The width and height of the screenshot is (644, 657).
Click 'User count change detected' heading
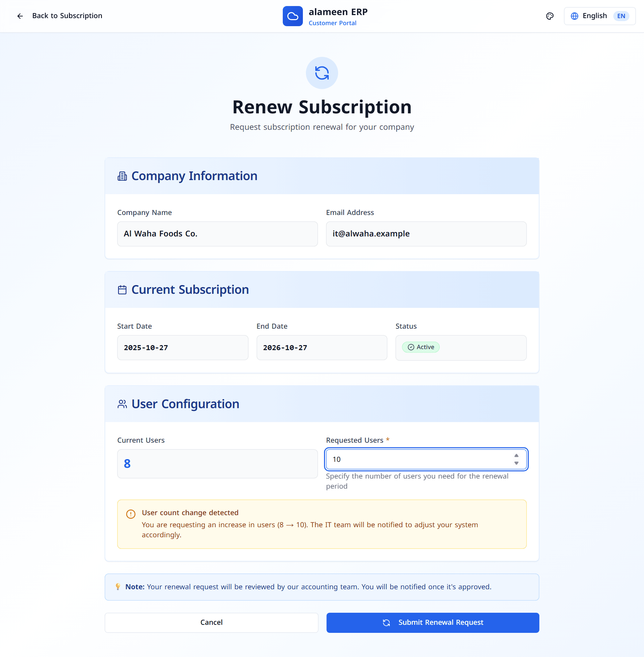190,512
